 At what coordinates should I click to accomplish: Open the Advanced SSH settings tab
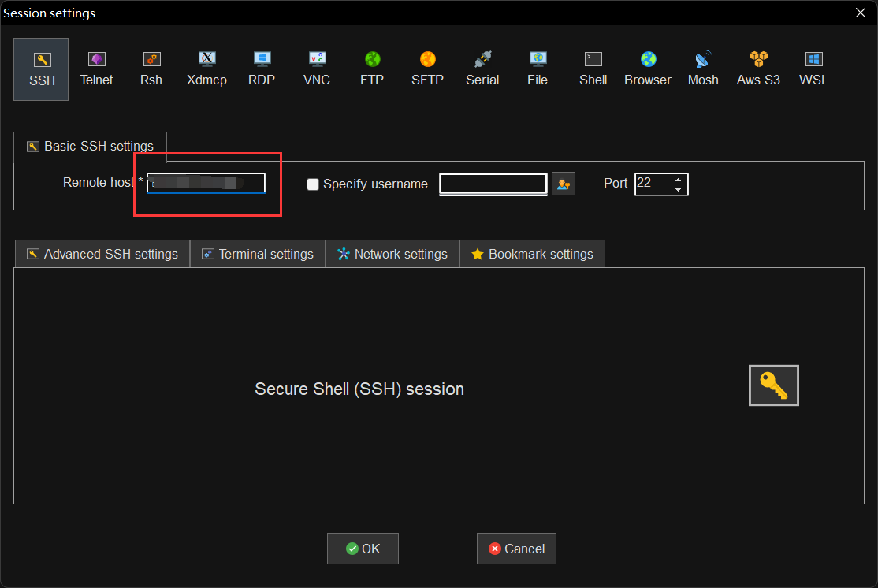pos(102,255)
